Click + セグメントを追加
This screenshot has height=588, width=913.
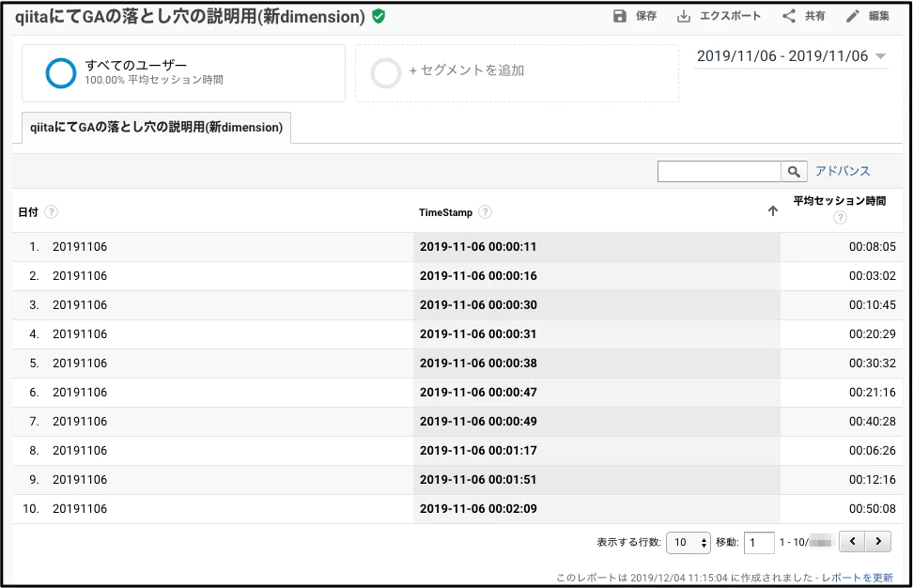[467, 70]
